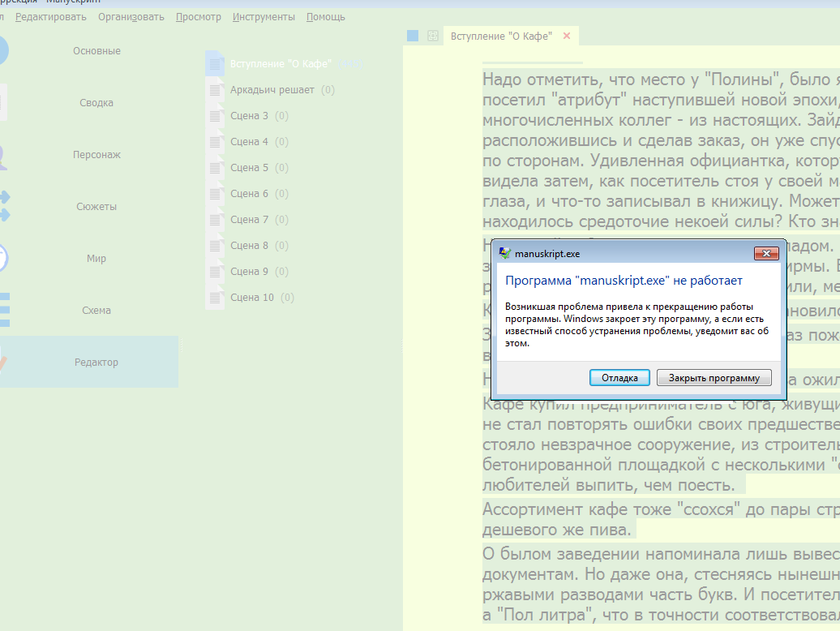Image resolution: width=840 pixels, height=631 pixels.
Task: Click the blue square split-view icon
Action: pyautogui.click(x=413, y=36)
